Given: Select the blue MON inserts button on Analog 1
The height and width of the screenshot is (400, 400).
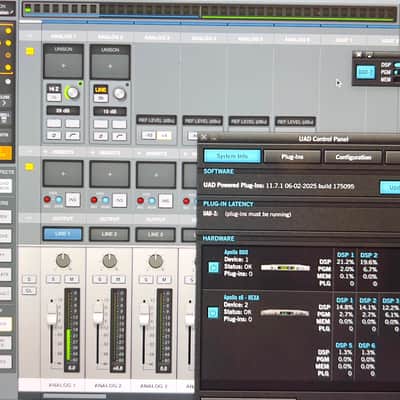Looking at the screenshot, I should coord(59,200).
